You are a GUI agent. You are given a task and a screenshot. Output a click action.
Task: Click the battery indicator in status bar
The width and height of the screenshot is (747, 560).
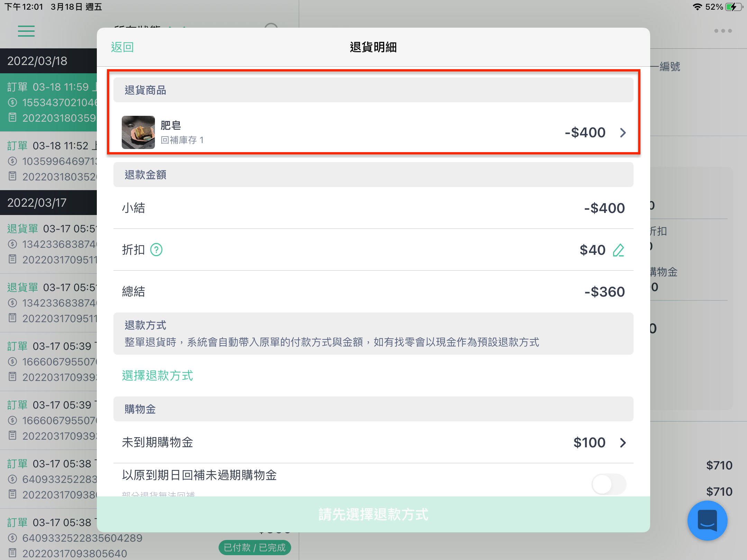tap(734, 7)
